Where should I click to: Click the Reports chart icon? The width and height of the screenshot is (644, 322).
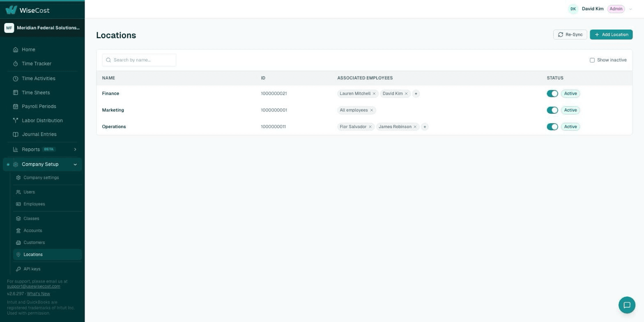click(x=16, y=149)
